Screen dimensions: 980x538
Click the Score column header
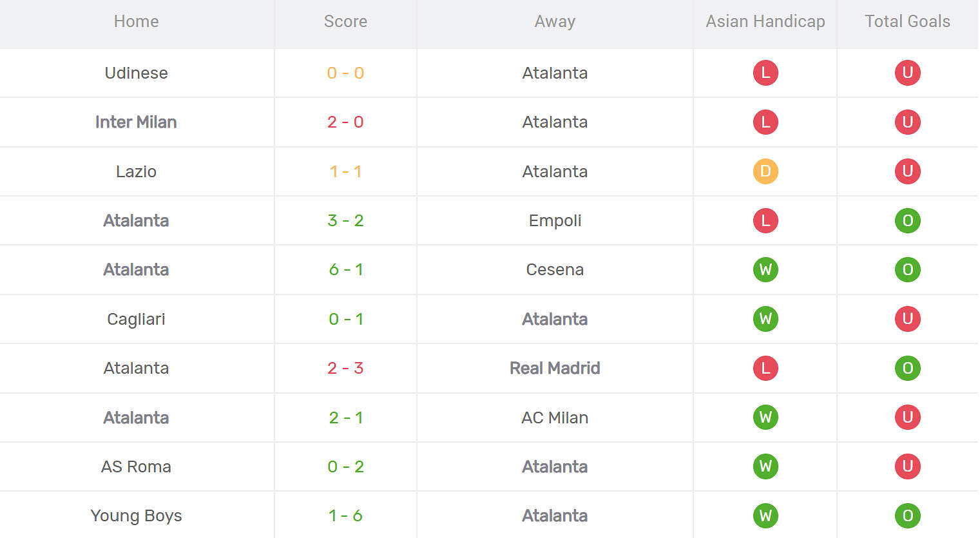[x=345, y=21]
